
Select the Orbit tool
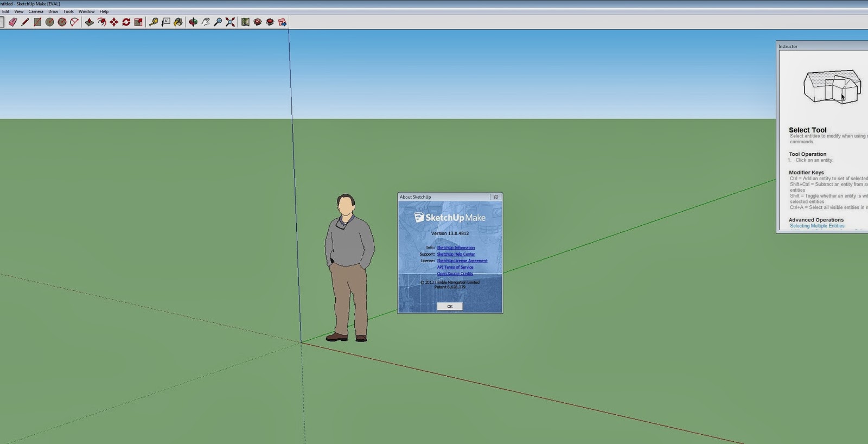click(x=193, y=22)
